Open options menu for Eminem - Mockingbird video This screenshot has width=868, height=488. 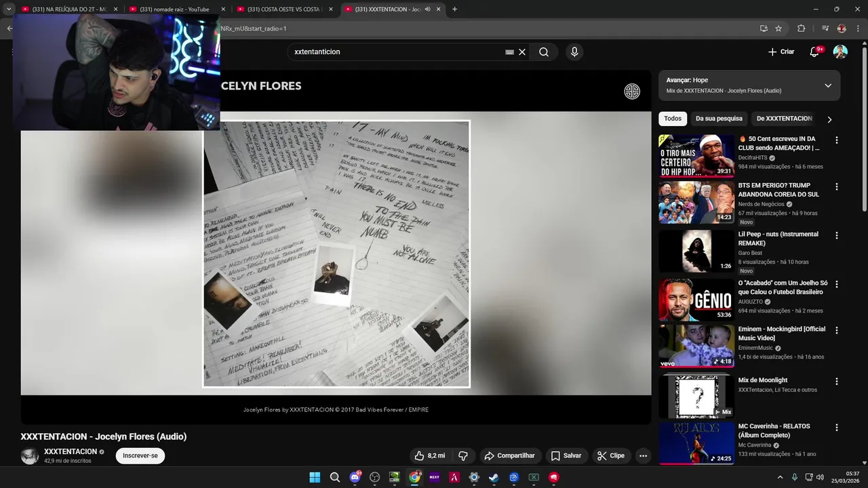(836, 330)
